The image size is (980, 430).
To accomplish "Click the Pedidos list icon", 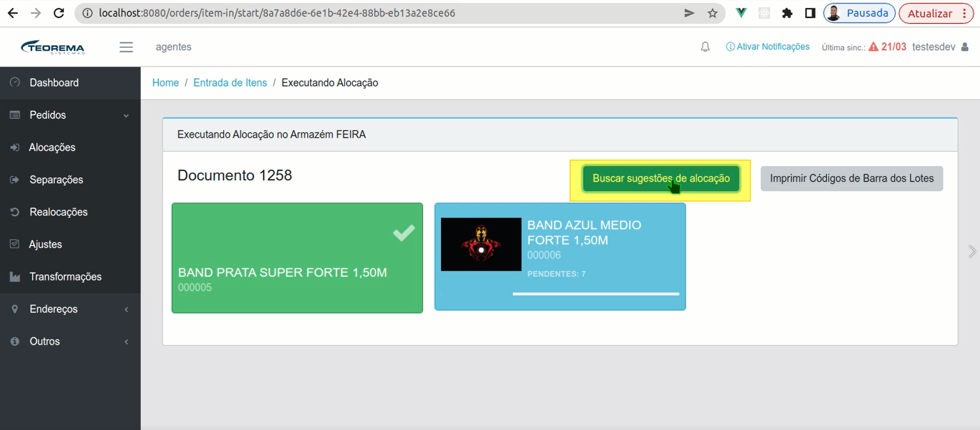I will 15,115.
